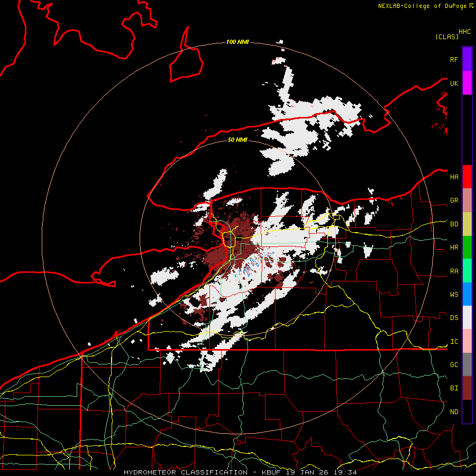Select the GR legend color block
476x476 pixels.
pos(467,200)
